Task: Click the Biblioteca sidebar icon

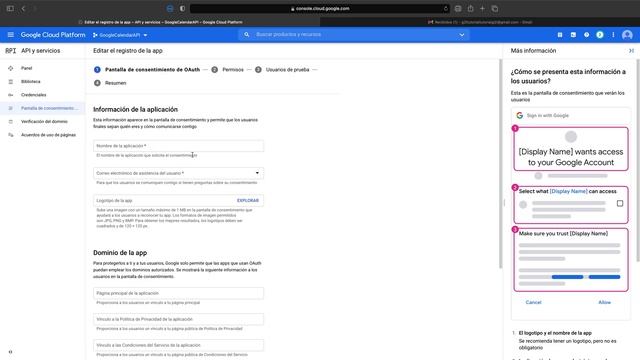Action: pos(11,82)
